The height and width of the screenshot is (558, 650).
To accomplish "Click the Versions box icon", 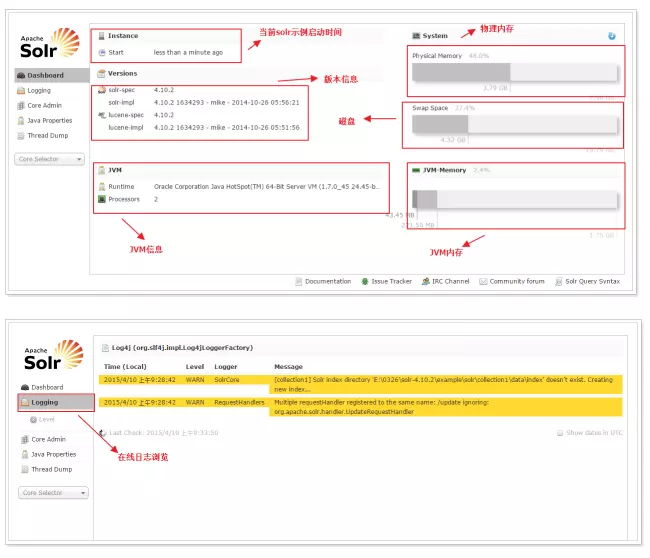I will pyautogui.click(x=101, y=73).
